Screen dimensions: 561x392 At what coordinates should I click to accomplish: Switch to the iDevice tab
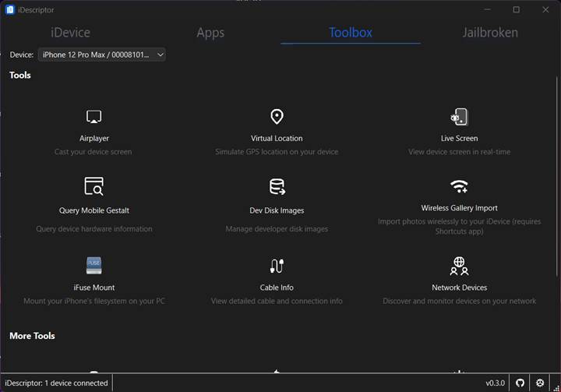coord(70,33)
